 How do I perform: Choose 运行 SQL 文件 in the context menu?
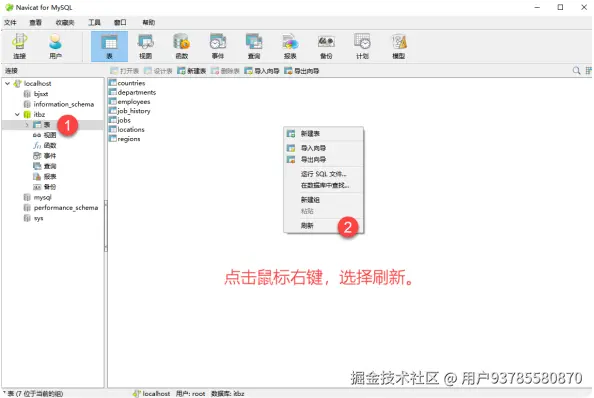(x=324, y=174)
